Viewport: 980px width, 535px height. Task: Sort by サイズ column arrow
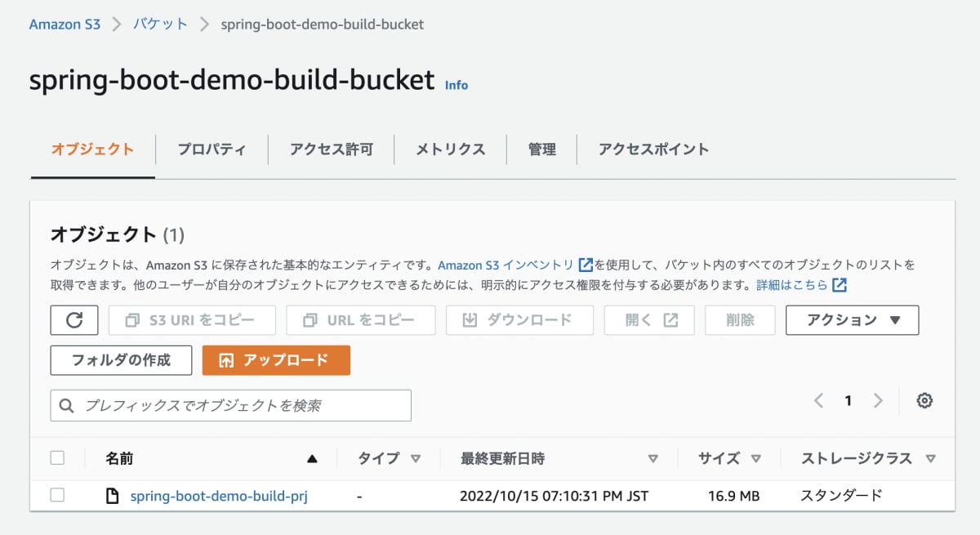[755, 459]
